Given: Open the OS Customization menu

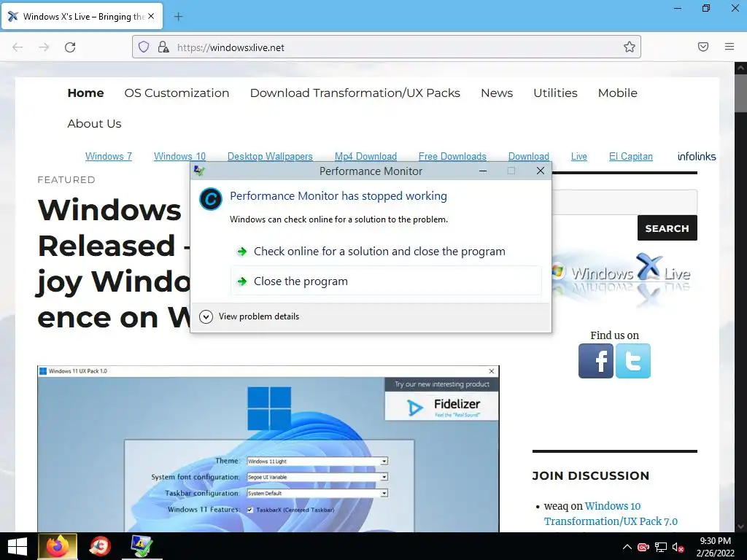Looking at the screenshot, I should click(177, 93).
